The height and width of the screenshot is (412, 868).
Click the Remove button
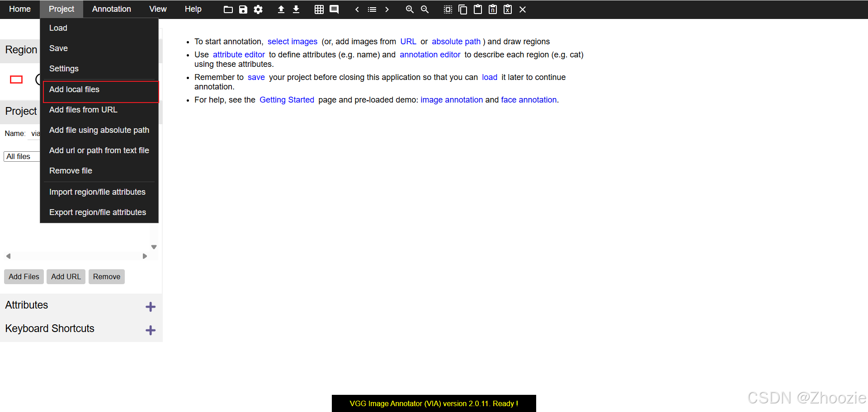click(107, 276)
